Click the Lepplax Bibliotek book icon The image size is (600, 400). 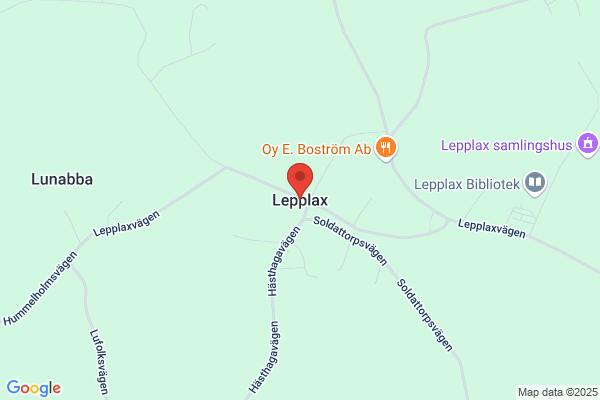point(535,183)
